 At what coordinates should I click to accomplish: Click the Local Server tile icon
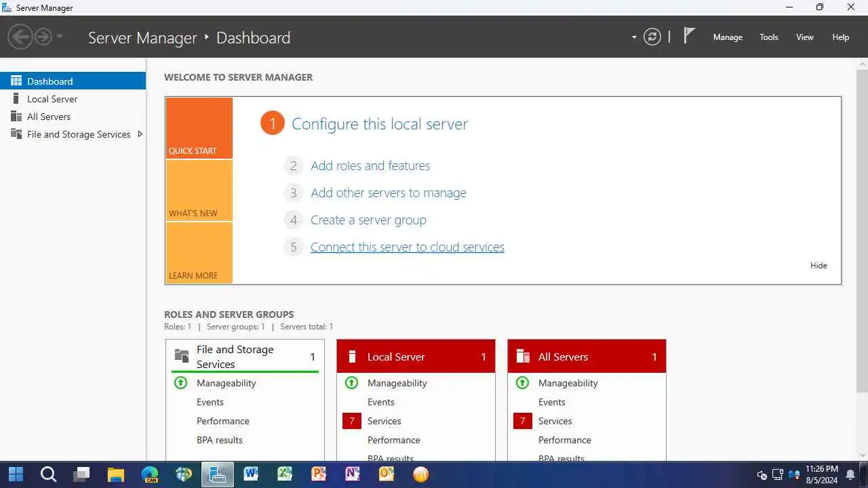pos(352,357)
